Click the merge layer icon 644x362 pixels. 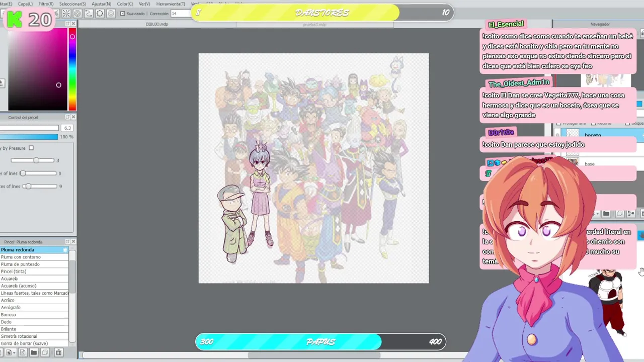630,214
